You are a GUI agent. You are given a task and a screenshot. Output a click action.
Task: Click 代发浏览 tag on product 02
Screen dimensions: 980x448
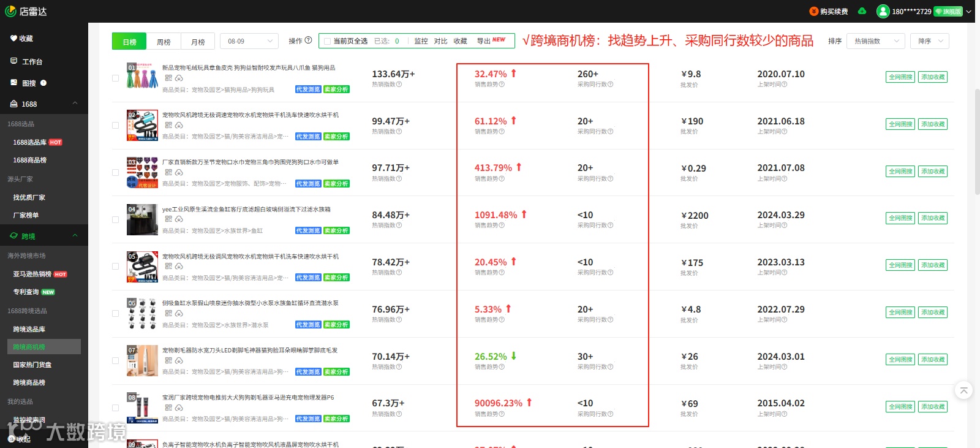point(308,136)
